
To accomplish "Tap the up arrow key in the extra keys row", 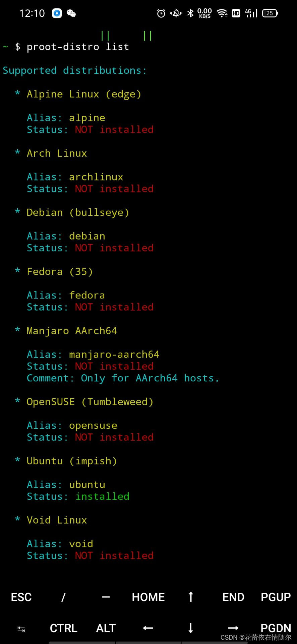I will (x=190, y=597).
